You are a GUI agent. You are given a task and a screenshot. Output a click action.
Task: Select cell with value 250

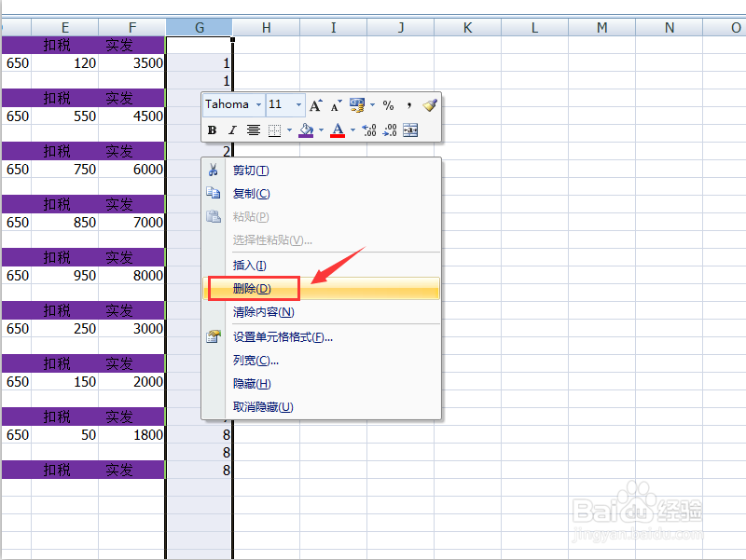coord(65,329)
